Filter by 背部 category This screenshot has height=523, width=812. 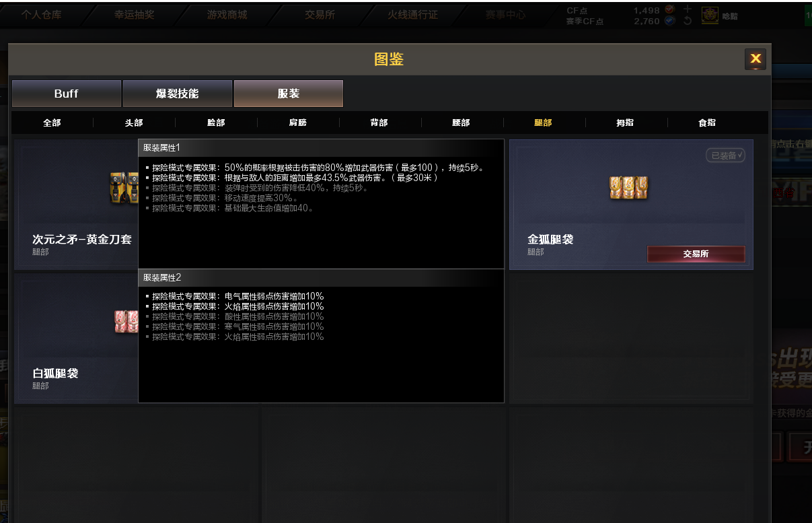pos(379,123)
